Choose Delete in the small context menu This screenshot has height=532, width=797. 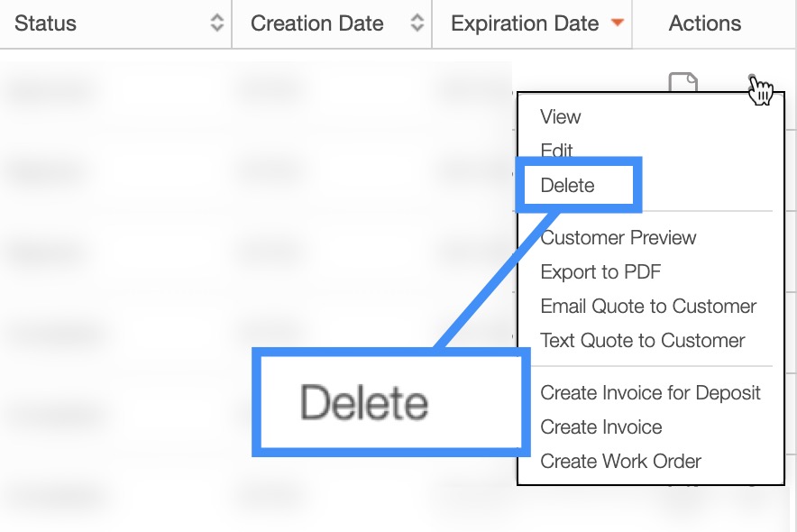pos(568,186)
